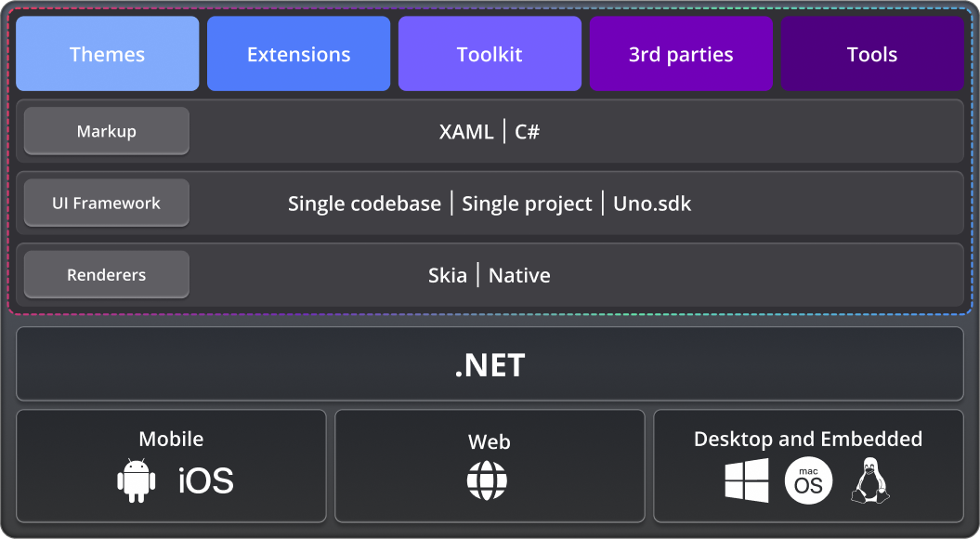Click the Themes button
The height and width of the screenshot is (539, 980).
[107, 54]
